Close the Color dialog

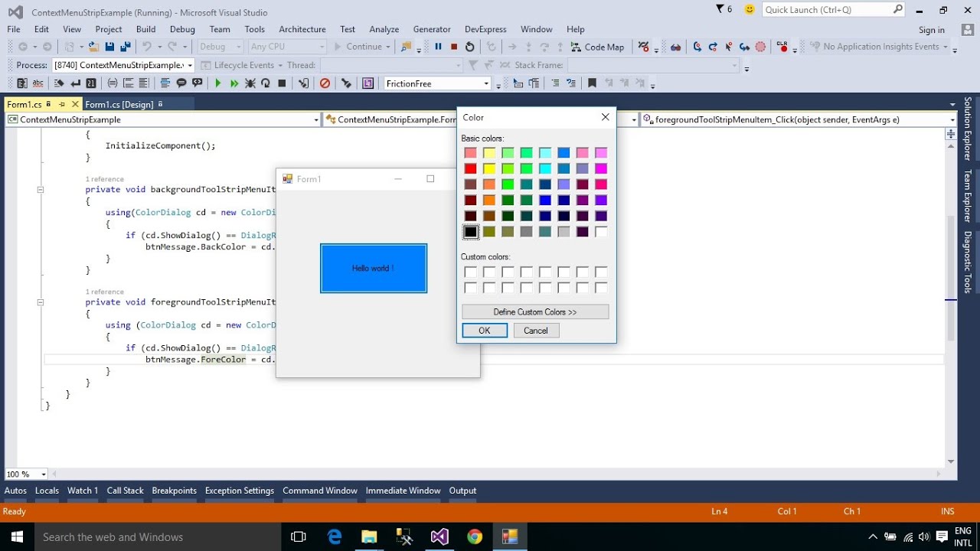[x=605, y=117]
